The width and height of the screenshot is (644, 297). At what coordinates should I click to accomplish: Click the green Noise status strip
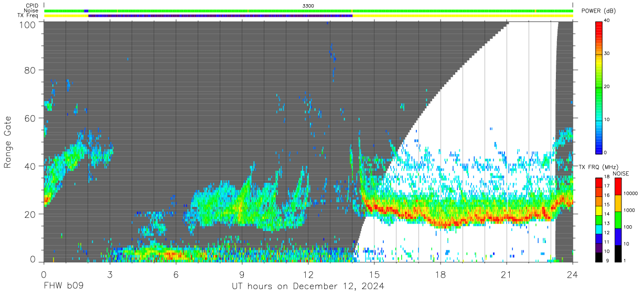pos(308,10)
